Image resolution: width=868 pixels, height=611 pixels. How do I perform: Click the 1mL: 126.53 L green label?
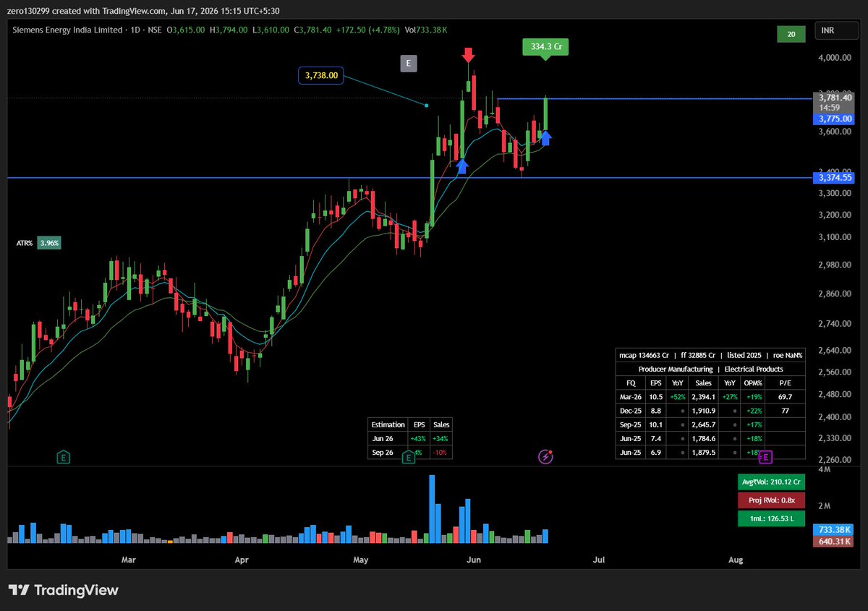coord(771,518)
